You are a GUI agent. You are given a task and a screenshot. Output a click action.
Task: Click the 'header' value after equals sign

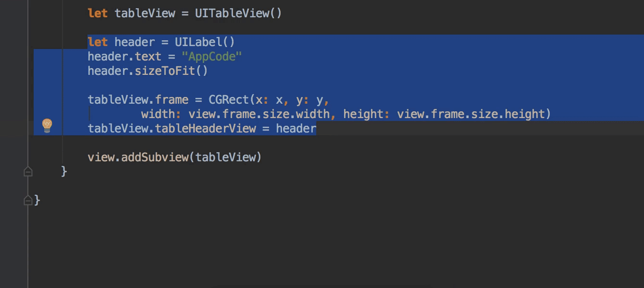[x=296, y=129]
